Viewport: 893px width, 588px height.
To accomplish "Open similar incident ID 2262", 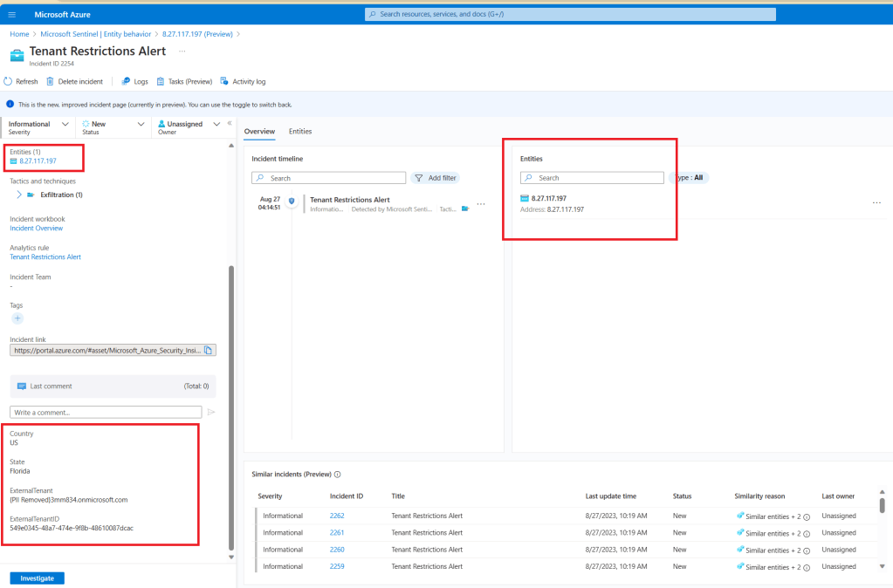I will coord(337,516).
